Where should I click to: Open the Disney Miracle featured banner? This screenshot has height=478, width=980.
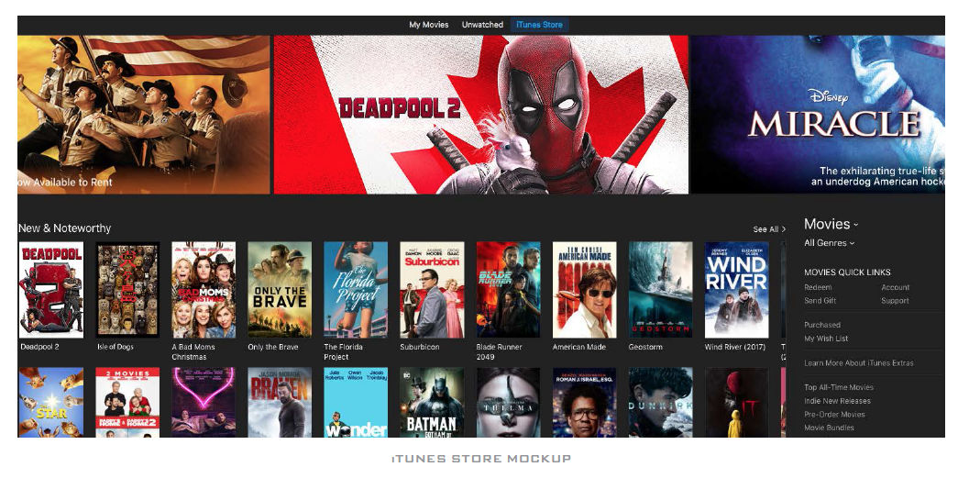click(818, 115)
